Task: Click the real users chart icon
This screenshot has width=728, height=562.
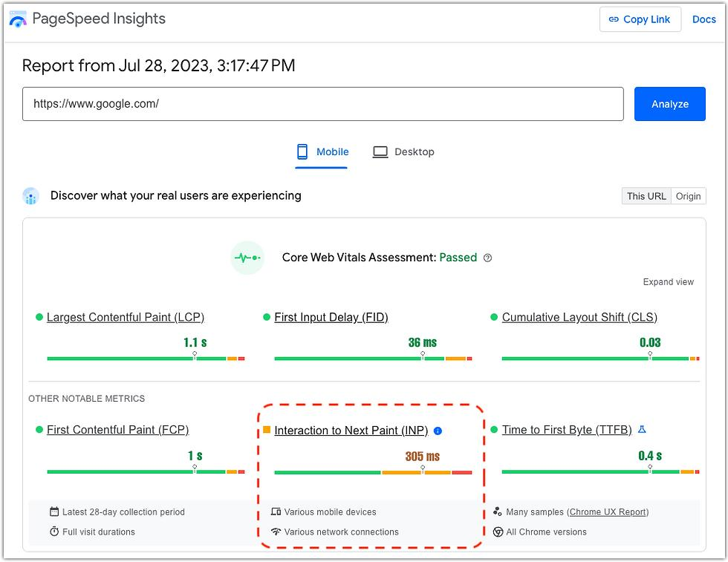Action: click(30, 196)
